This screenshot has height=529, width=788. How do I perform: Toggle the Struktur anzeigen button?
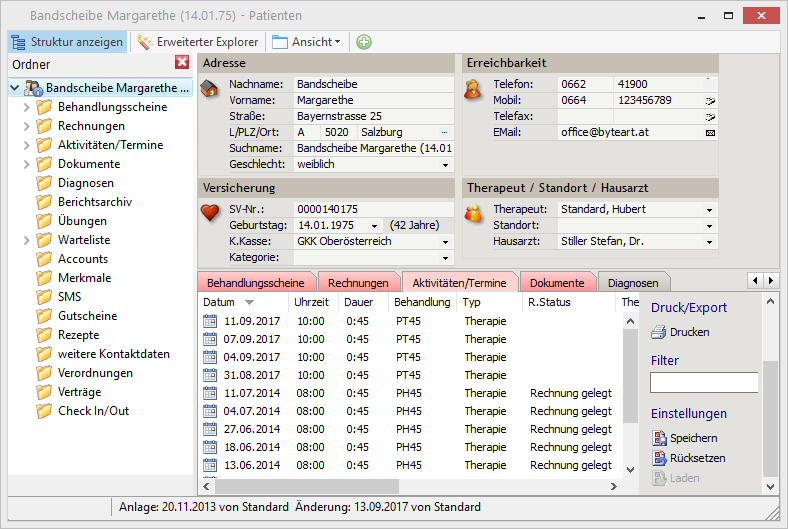(68, 42)
